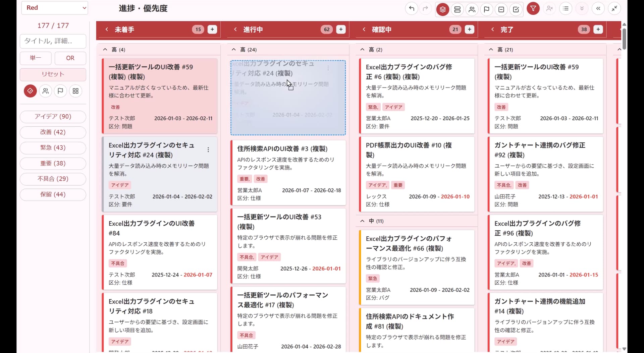The width and height of the screenshot is (644, 353).
Task: Click the red funnel filter icon
Action: click(533, 9)
